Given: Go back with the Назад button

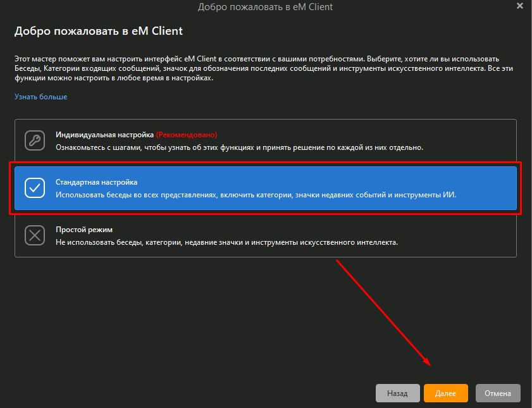Looking at the screenshot, I should pos(397,393).
